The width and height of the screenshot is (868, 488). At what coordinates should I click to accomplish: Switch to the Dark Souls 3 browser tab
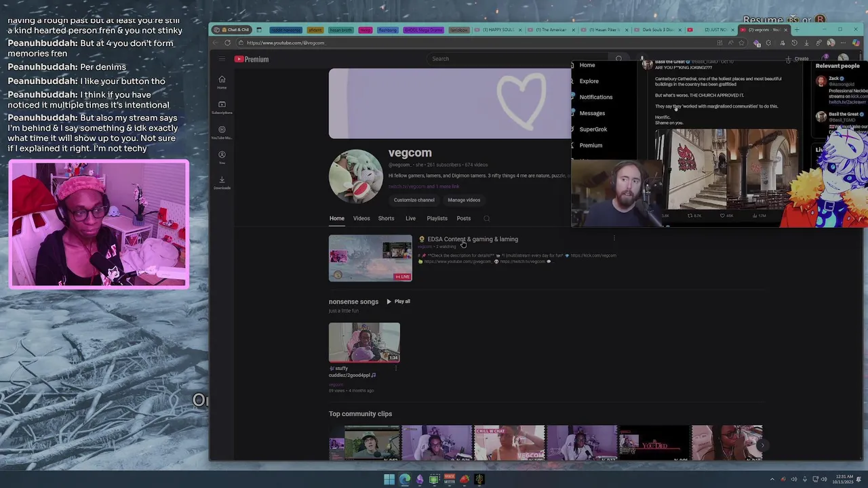click(x=656, y=30)
